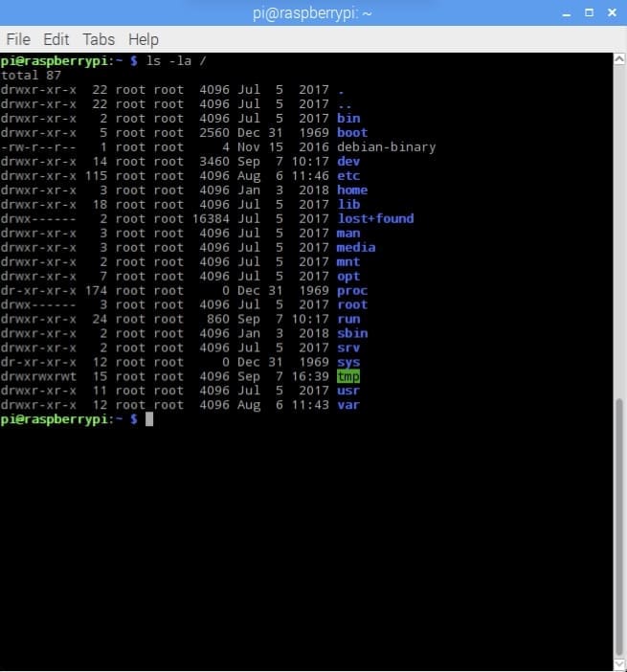Screen dimensions: 627x672
Task: Click the '16384' size of lost+found
Action: [x=211, y=218]
